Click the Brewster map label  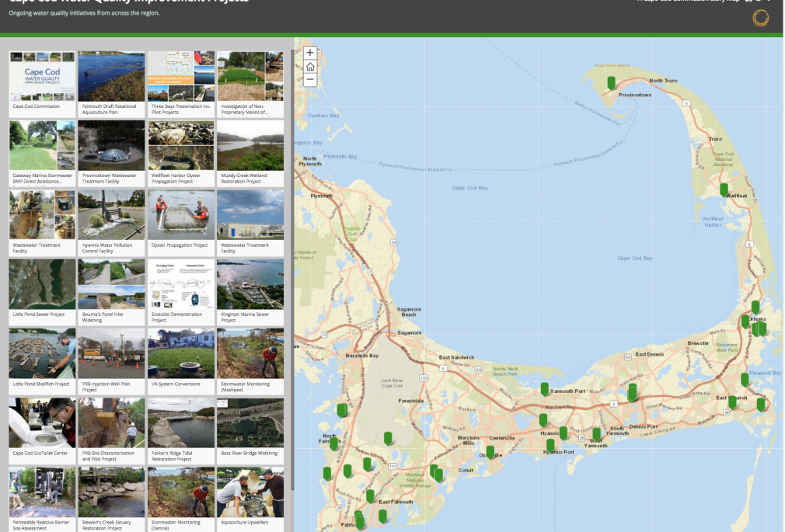click(x=698, y=343)
